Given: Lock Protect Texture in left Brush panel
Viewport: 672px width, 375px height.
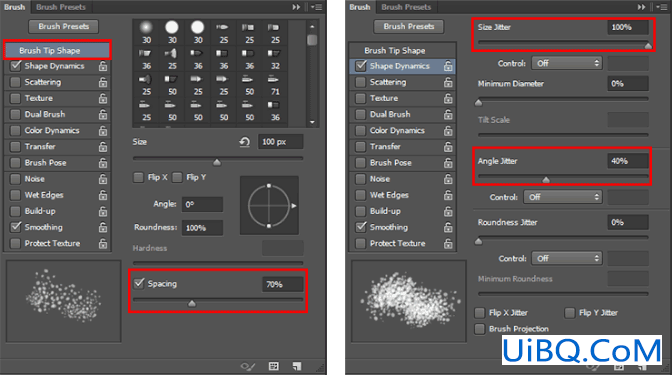Looking at the screenshot, I should pos(103,243).
